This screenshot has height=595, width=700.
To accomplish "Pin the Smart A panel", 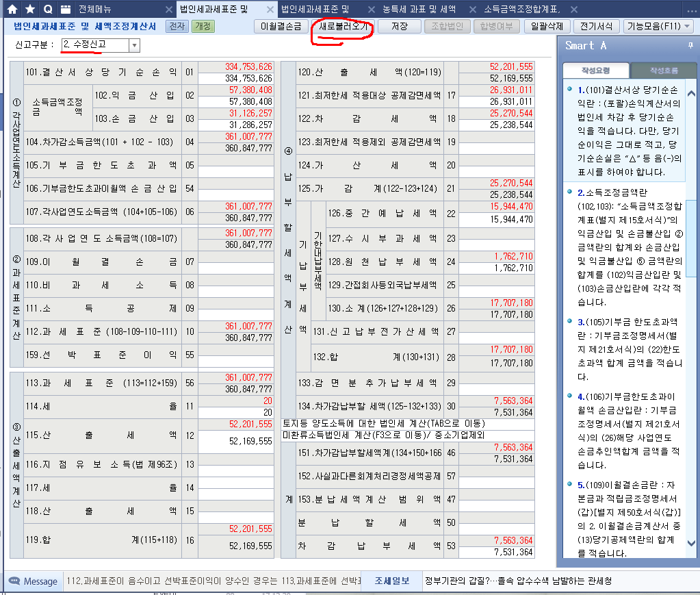I will 690,45.
